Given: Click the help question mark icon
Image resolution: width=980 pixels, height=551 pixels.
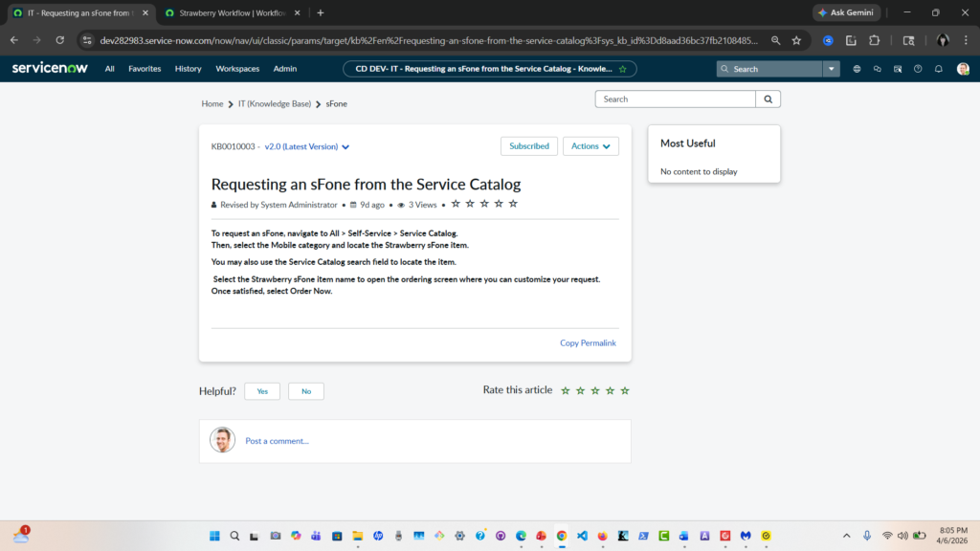Looking at the screenshot, I should pos(918,69).
